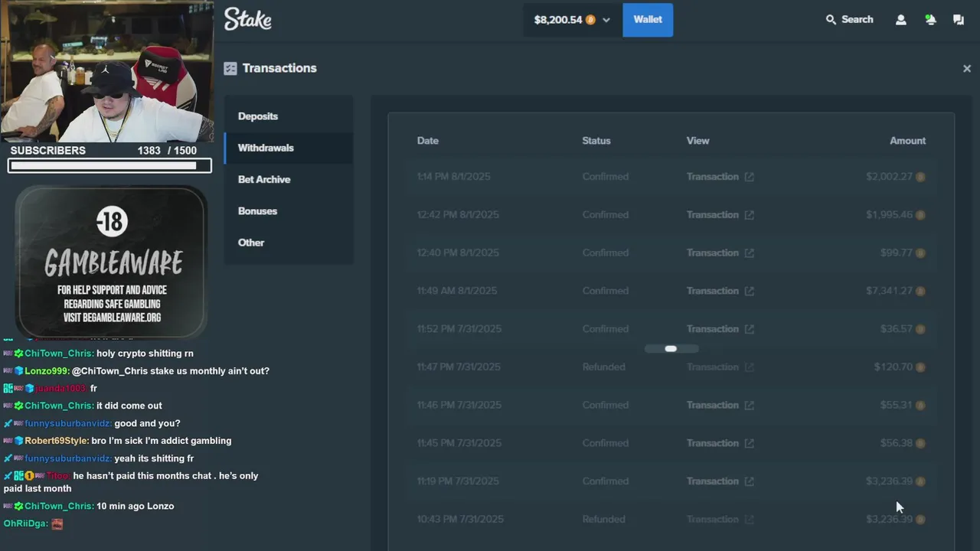980x551 pixels.
Task: Open the notifications bell icon
Action: tap(930, 20)
